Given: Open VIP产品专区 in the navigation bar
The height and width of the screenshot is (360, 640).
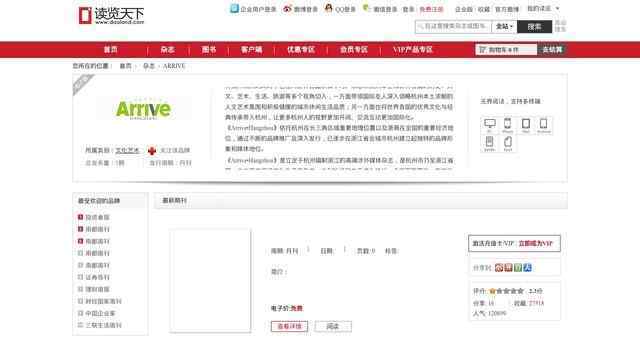Looking at the screenshot, I should click(412, 50).
